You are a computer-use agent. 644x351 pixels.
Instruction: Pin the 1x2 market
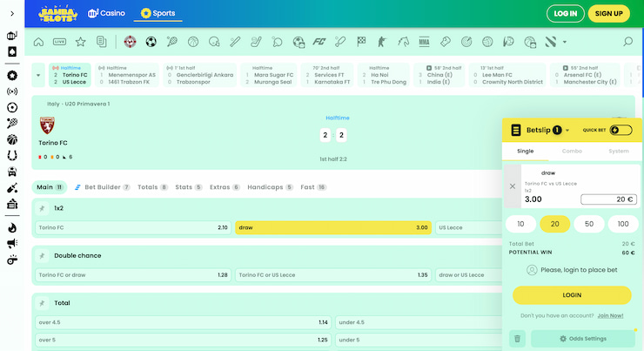coord(42,208)
